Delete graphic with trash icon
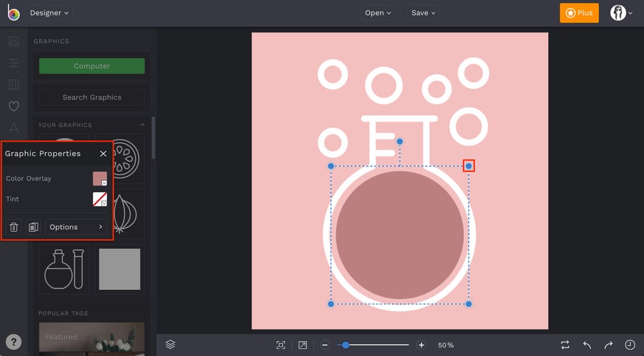This screenshot has height=356, width=644. (x=14, y=227)
